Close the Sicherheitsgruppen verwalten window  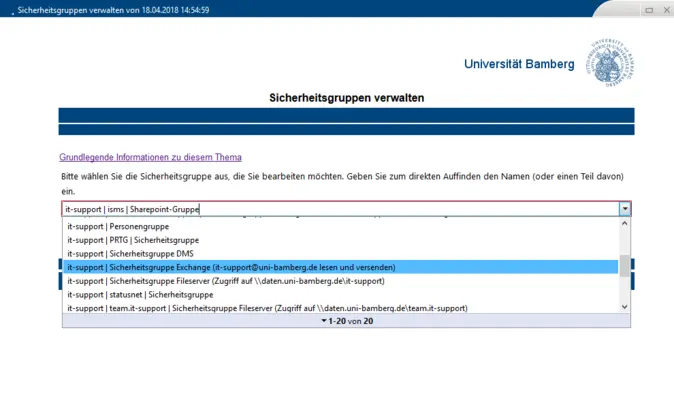667,10
